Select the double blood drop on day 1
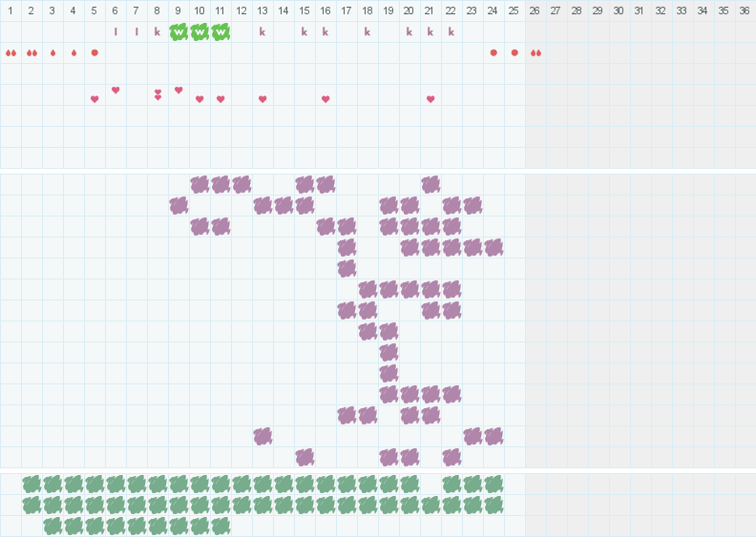 (10, 52)
